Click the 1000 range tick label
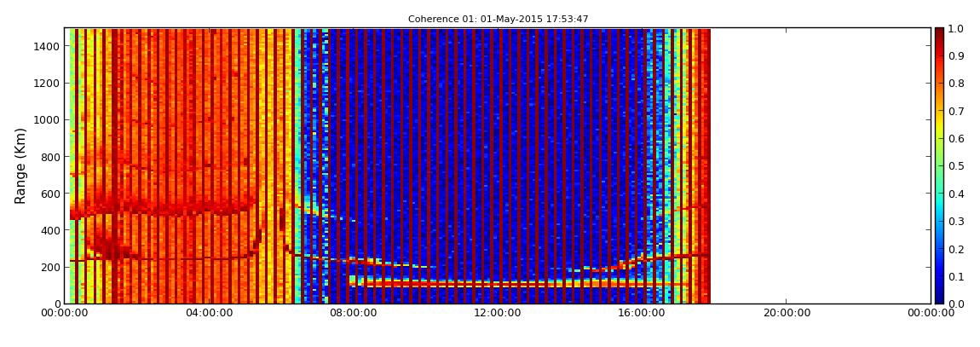 [x=46, y=120]
